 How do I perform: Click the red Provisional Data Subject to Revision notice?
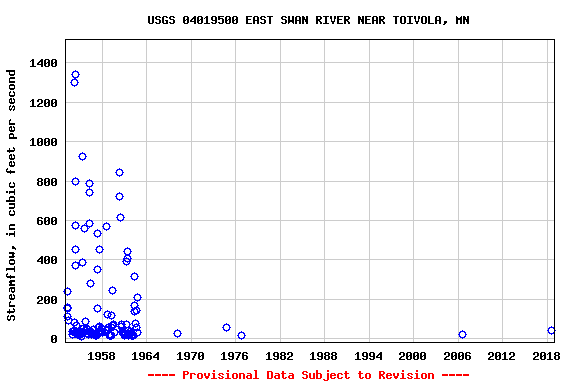click(308, 375)
